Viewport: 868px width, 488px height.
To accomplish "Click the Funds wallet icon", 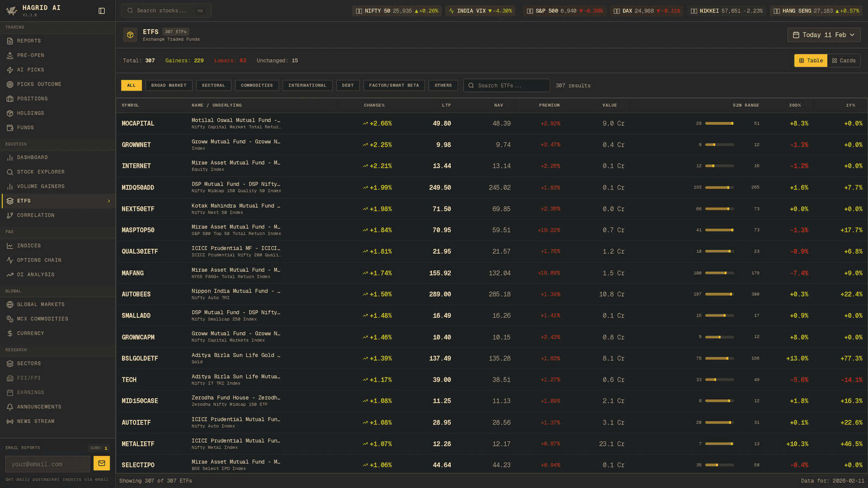I will pyautogui.click(x=10, y=128).
